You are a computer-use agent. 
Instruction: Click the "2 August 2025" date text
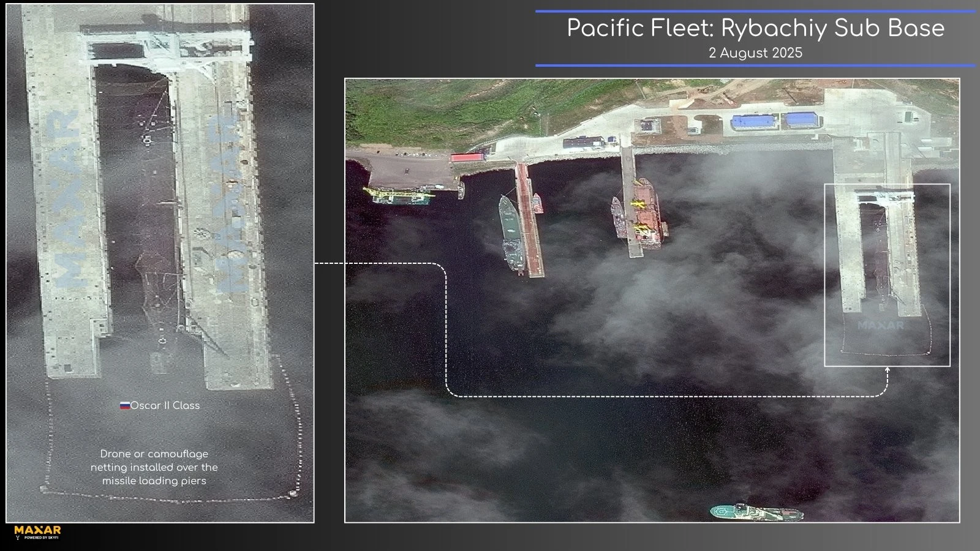coord(755,53)
